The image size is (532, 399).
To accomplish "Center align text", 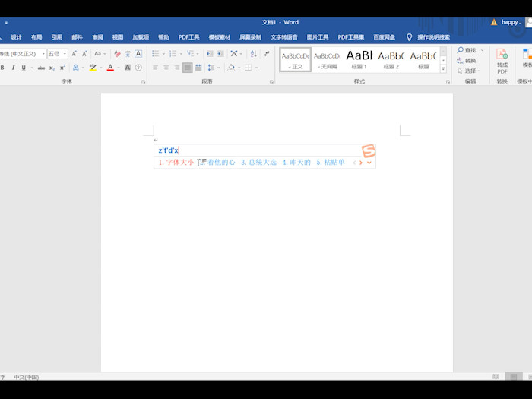I will [166, 68].
